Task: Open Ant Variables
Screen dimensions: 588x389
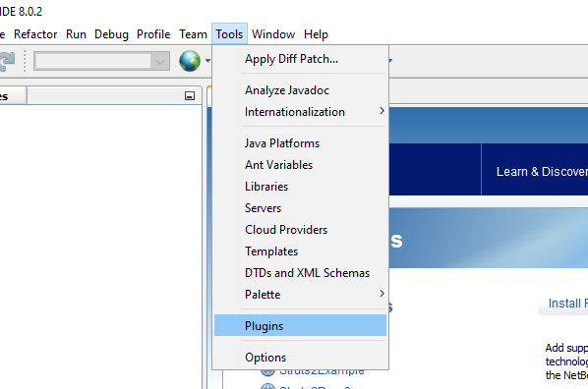Action: pos(300,165)
